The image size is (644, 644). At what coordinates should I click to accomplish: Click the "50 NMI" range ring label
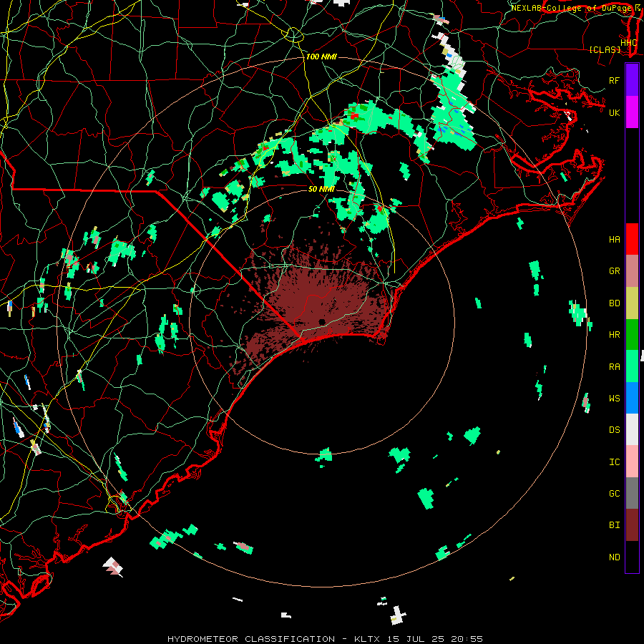point(321,189)
